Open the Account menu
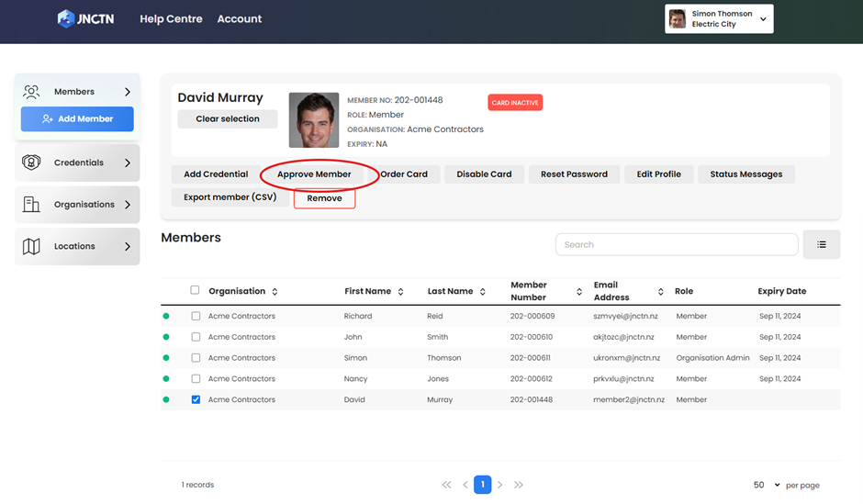Viewport: 863px width, 504px height. point(239,18)
